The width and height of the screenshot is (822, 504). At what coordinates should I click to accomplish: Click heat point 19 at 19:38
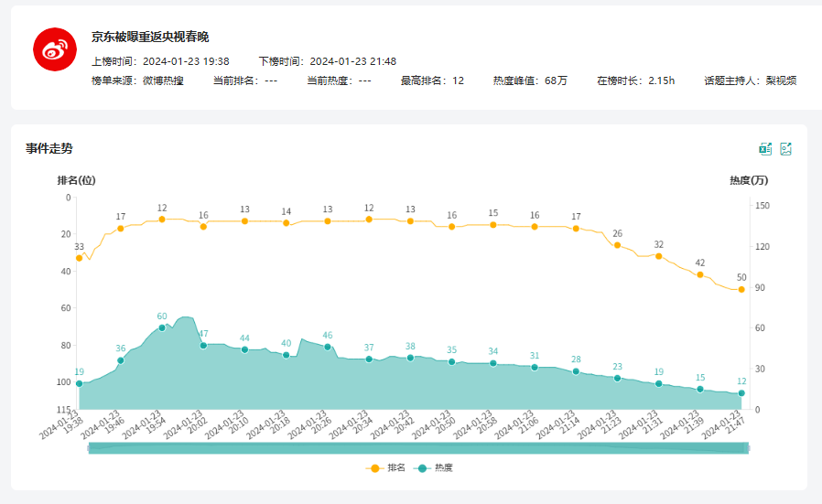coord(79,383)
